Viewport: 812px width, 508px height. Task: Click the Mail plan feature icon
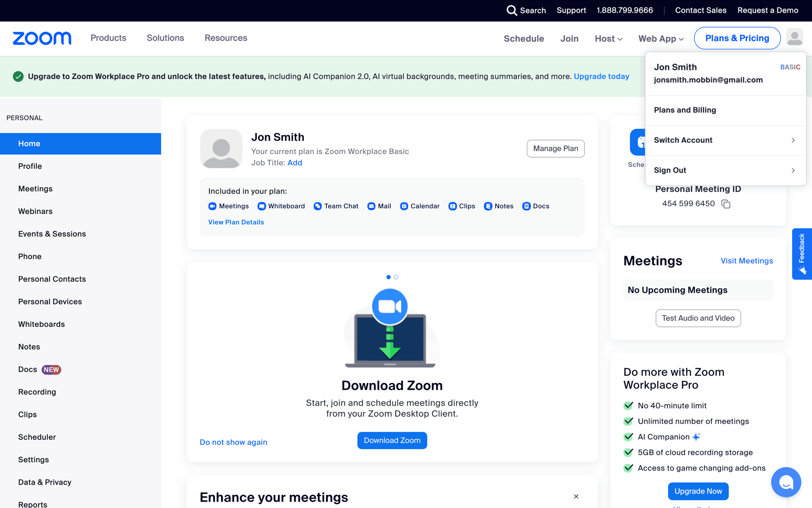(x=371, y=206)
